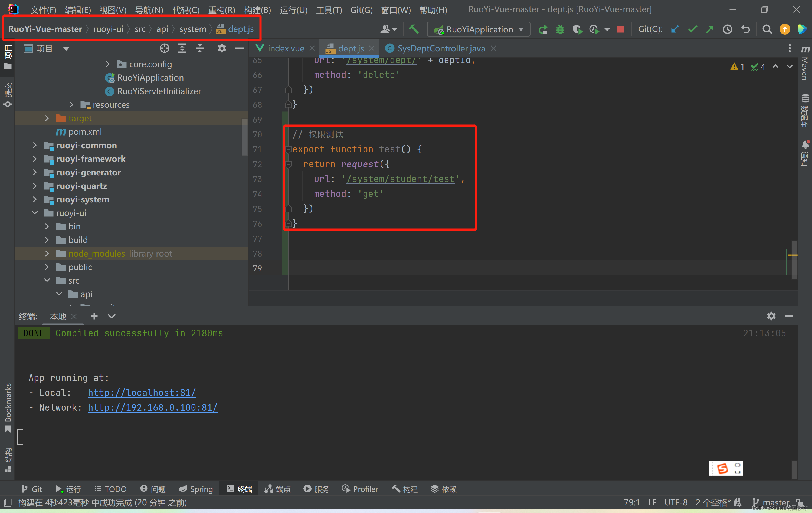Click the Debug bug icon

pos(560,29)
